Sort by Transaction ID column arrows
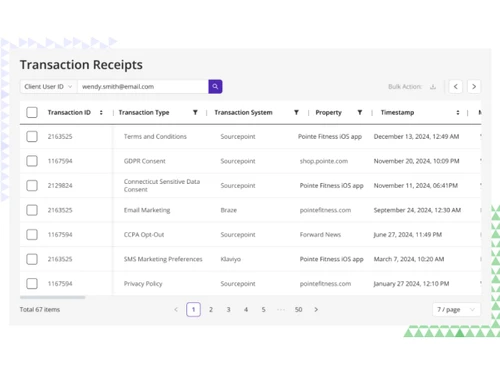 pos(101,113)
